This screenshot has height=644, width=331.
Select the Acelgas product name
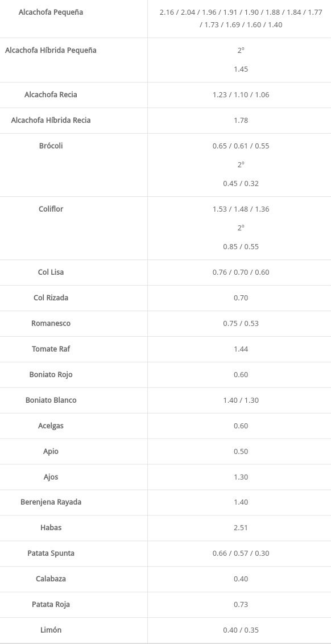pyautogui.click(x=51, y=426)
